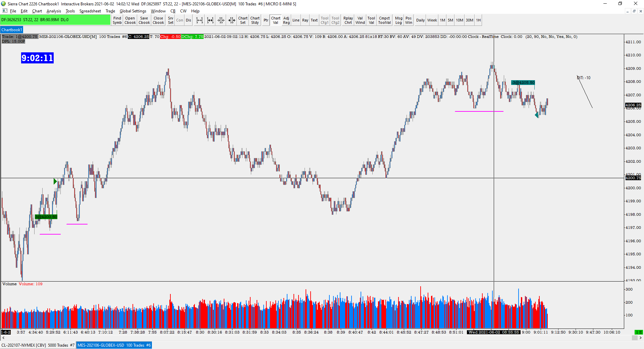Click the DT: -10 drawing label
Screen dimensions: 644x349
point(584,78)
